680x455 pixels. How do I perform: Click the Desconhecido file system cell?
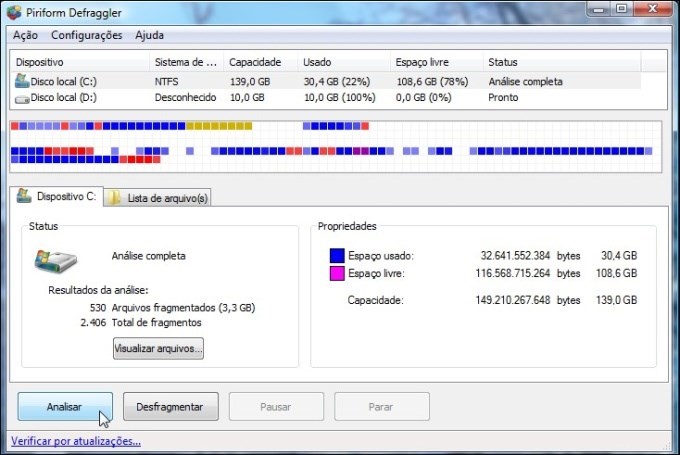(x=186, y=98)
